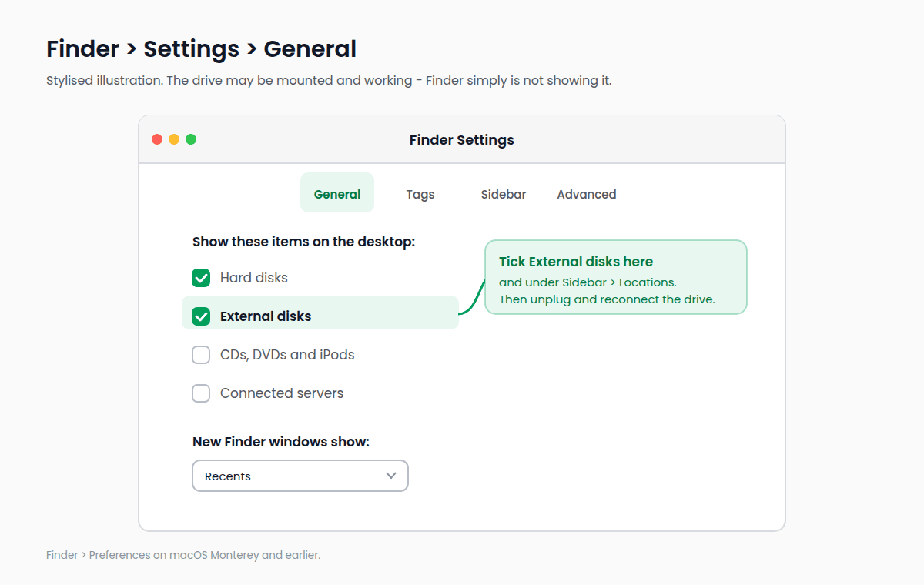Toggle the External disks checkbox
The image size is (924, 585).
click(201, 316)
